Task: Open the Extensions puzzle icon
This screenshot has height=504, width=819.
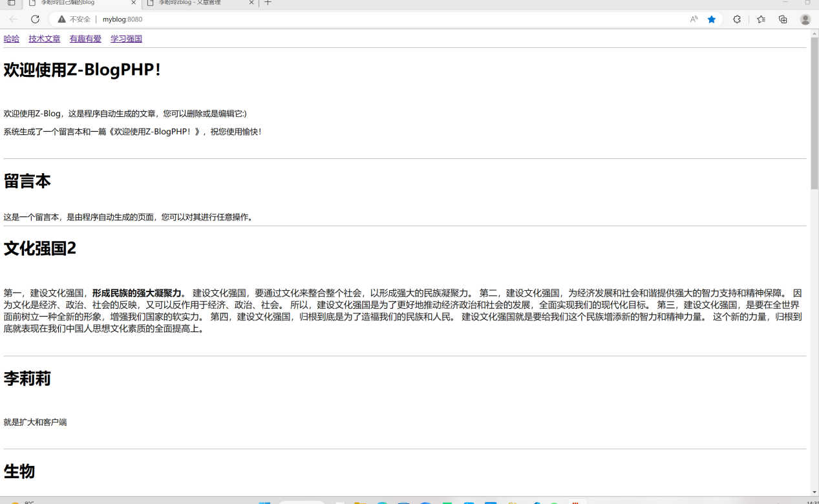Action: tap(736, 19)
